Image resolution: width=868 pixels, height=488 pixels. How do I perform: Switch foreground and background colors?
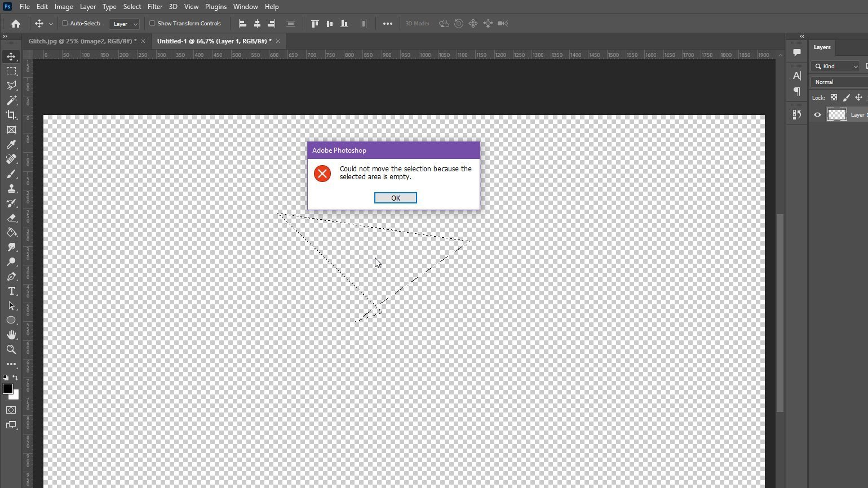pos(15,378)
